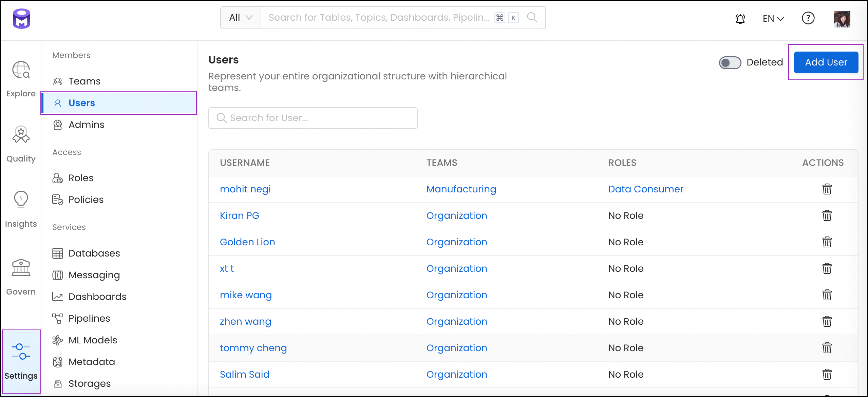Click No Role in Golden Lion row

626,242
